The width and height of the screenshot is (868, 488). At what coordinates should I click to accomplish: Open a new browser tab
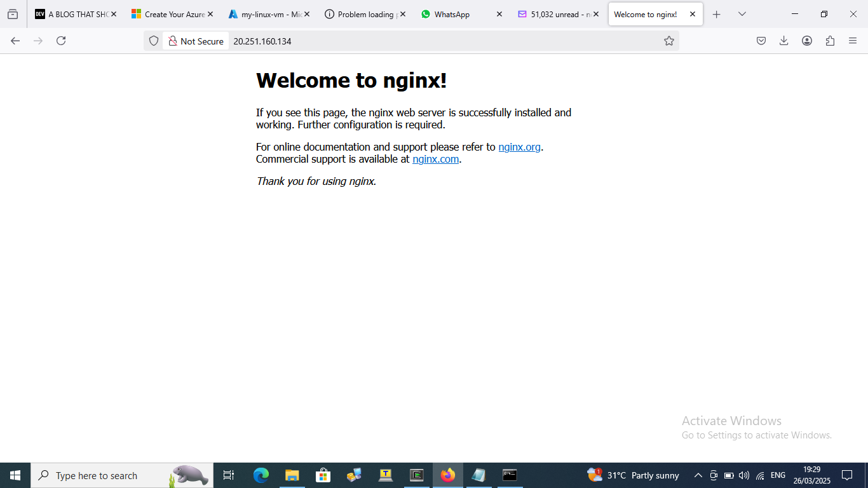[x=717, y=14]
